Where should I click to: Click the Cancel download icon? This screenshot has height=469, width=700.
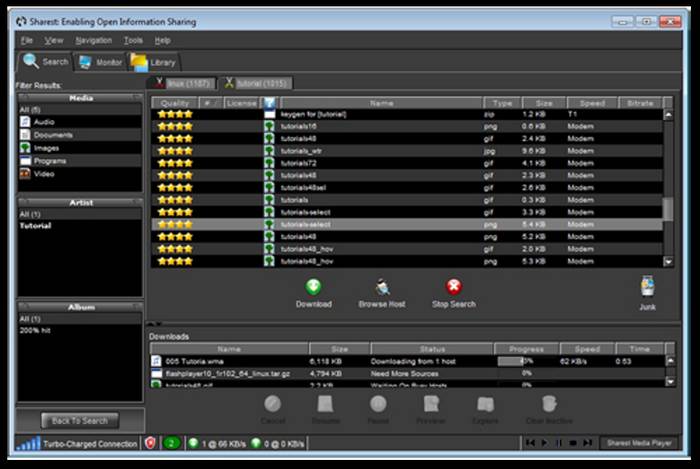tap(273, 404)
